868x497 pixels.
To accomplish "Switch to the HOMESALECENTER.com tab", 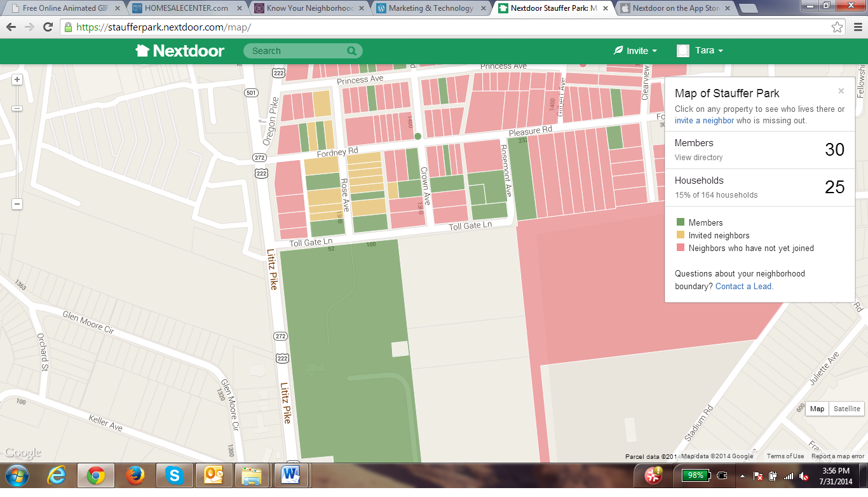I will pyautogui.click(x=186, y=8).
